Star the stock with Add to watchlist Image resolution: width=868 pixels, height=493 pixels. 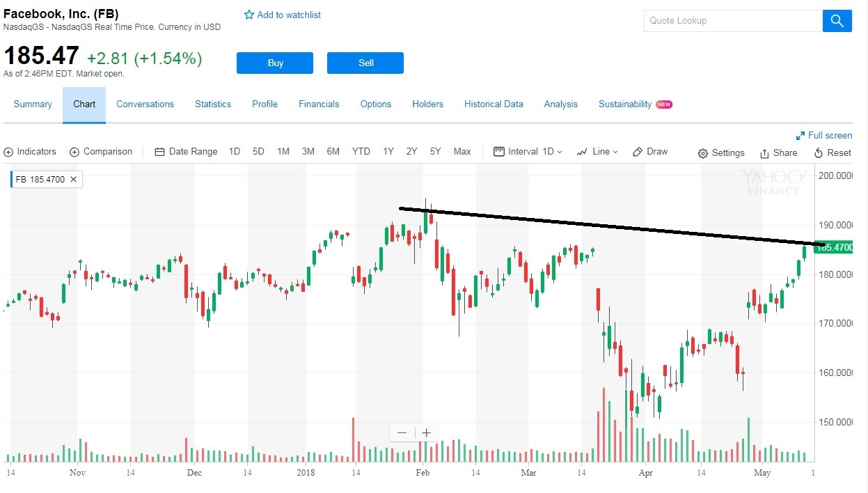coord(248,14)
